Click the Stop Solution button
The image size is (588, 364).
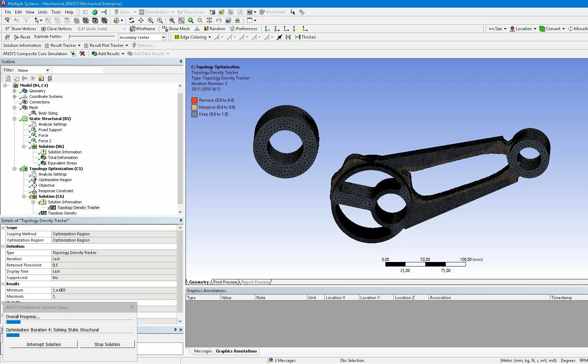pos(107,344)
